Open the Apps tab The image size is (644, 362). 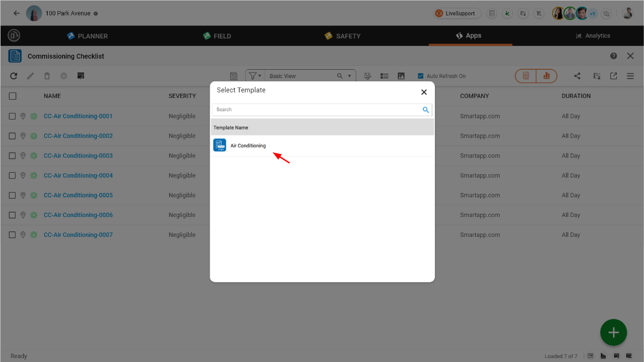(469, 36)
